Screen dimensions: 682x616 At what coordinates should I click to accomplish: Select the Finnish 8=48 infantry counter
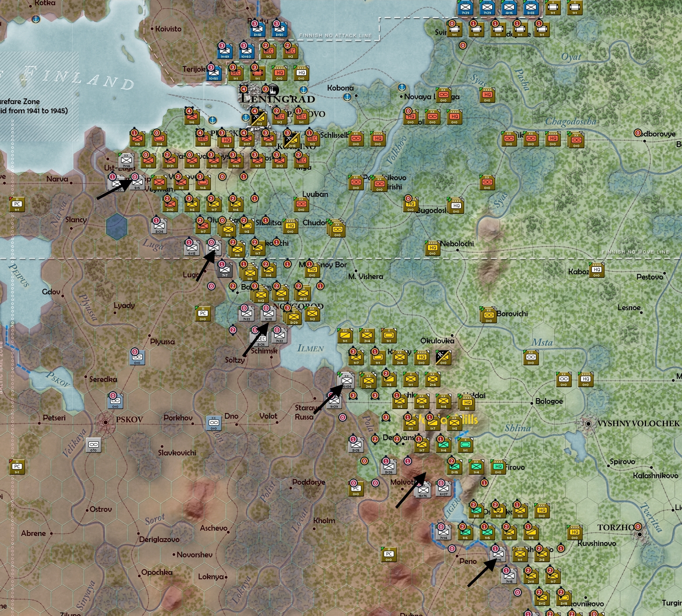point(257,29)
